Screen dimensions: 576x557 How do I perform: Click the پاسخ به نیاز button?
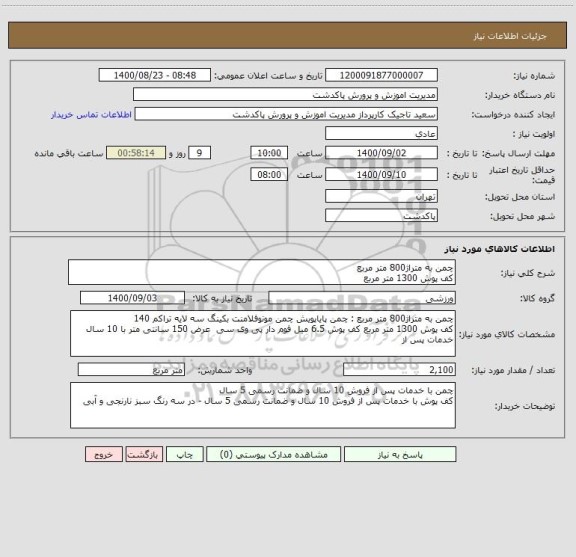(x=400, y=454)
